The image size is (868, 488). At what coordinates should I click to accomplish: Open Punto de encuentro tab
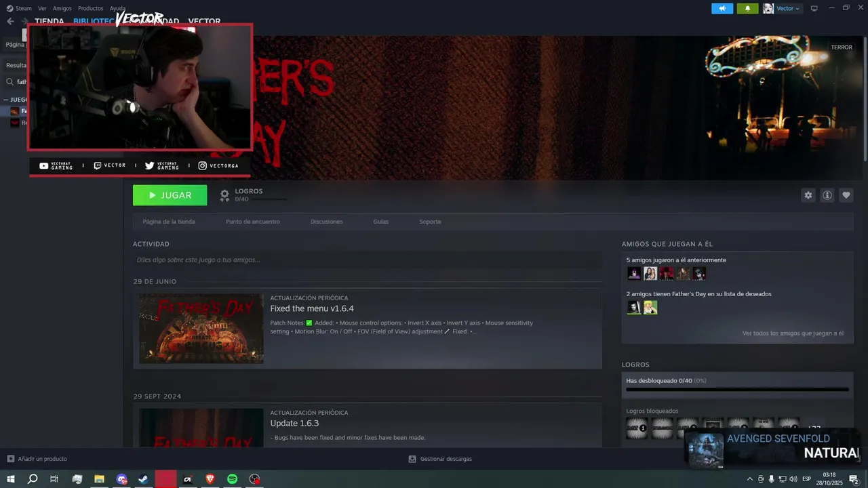coord(252,222)
